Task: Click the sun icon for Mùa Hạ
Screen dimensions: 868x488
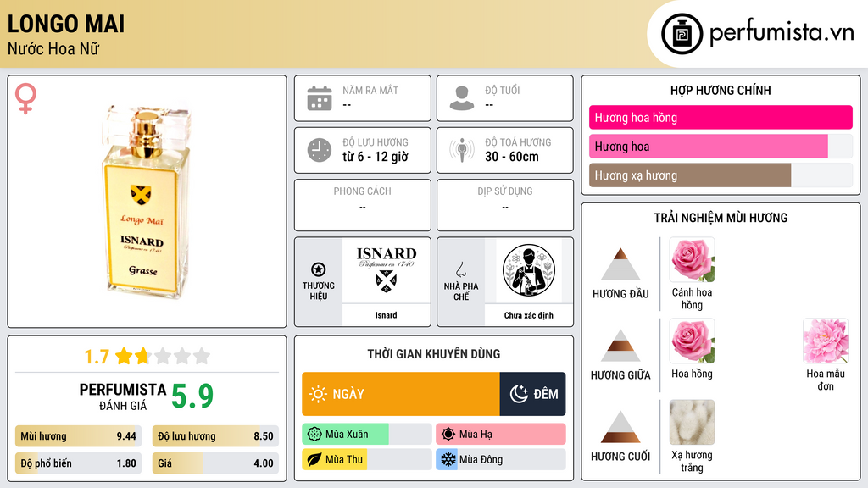Action: tap(448, 435)
